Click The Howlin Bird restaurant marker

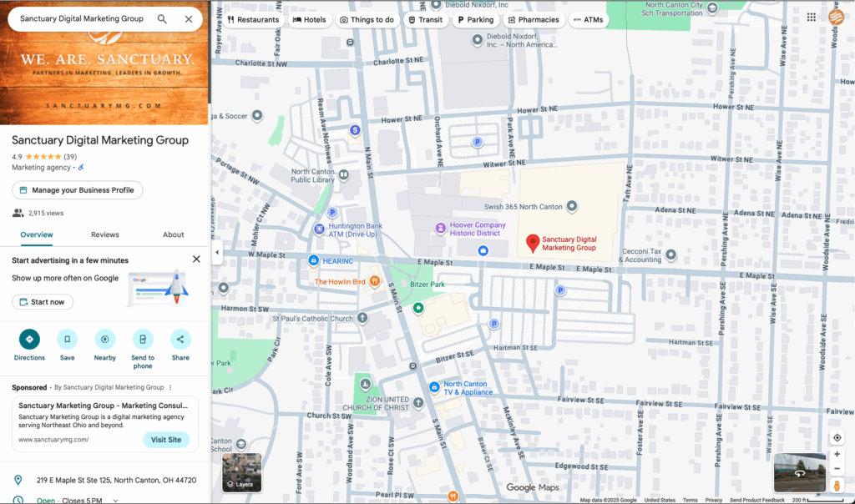point(375,282)
